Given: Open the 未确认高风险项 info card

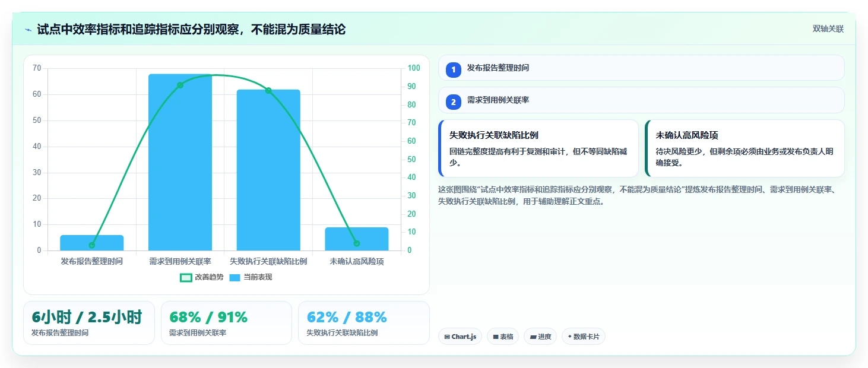Looking at the screenshot, I should 745,148.
